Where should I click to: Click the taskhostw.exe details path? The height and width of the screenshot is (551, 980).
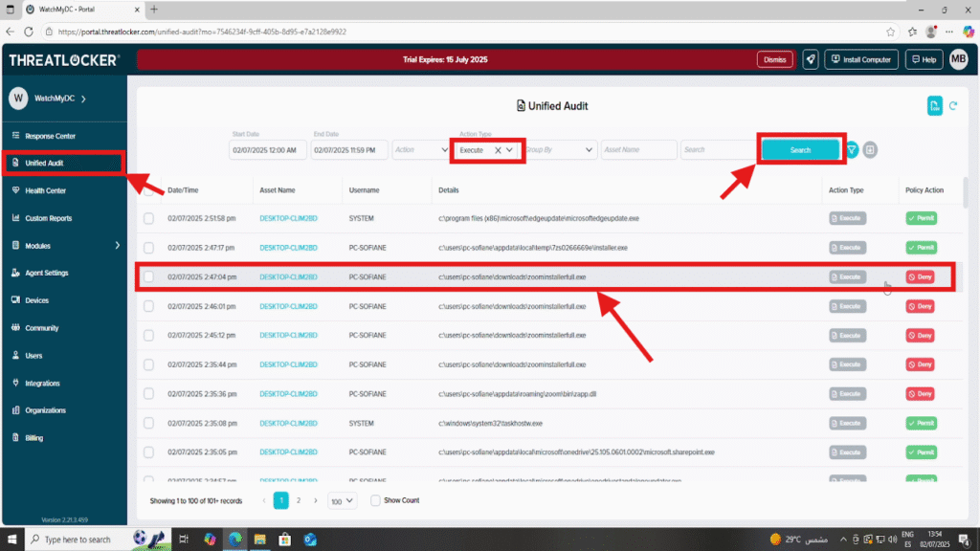pyautogui.click(x=491, y=423)
